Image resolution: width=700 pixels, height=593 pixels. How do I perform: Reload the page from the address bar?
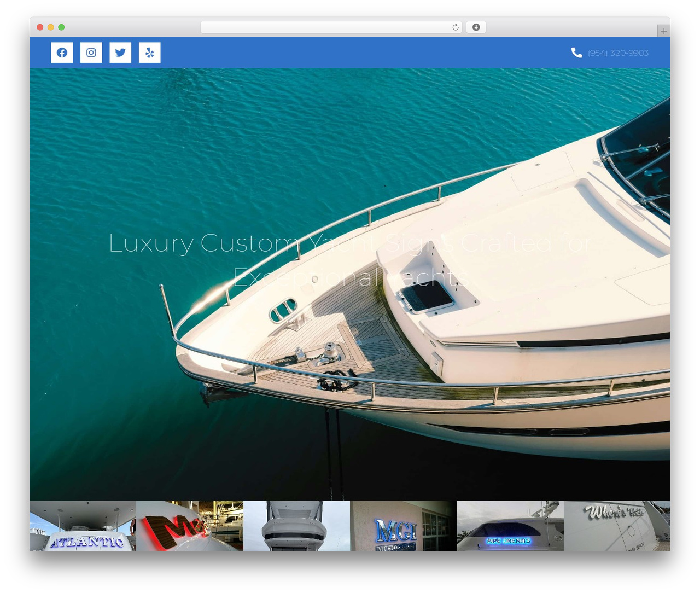[x=456, y=27]
